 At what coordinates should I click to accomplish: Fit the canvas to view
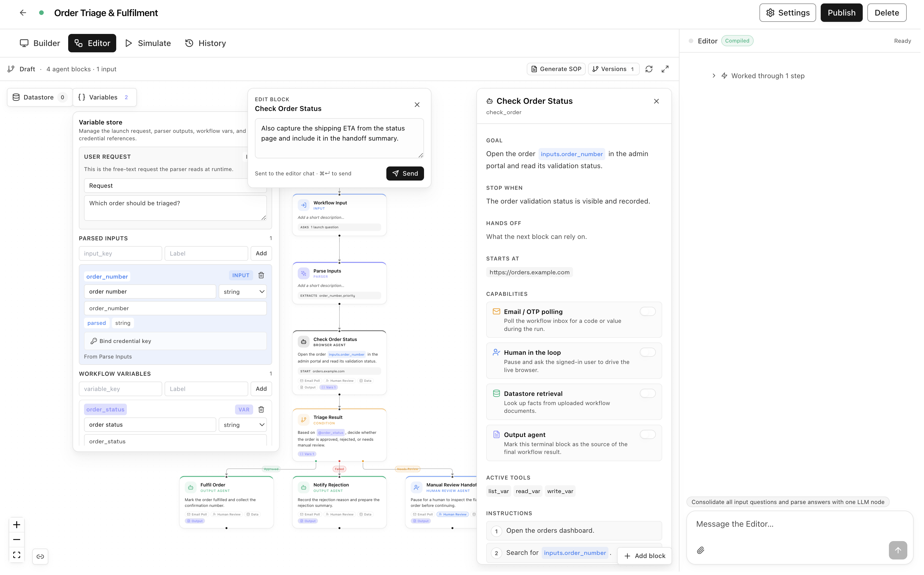pos(17,557)
